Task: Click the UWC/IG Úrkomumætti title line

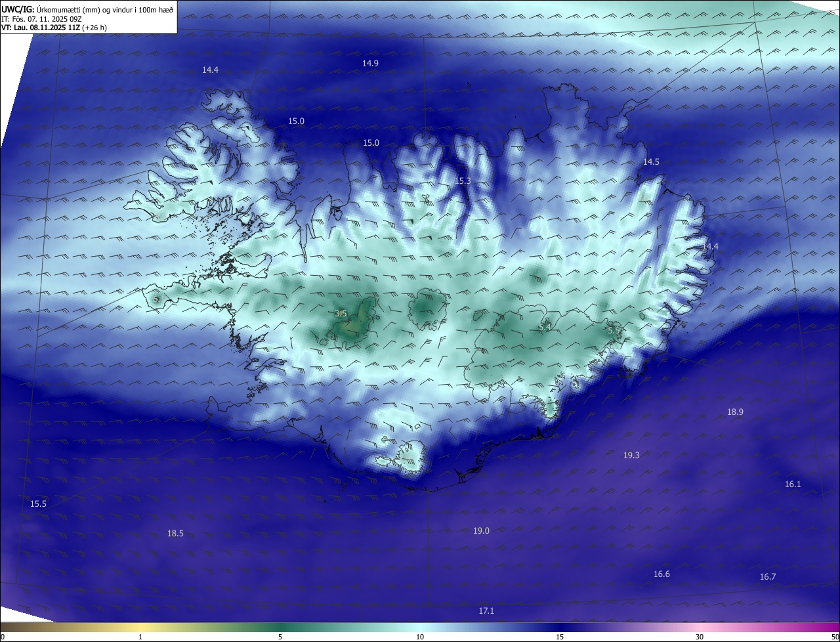Action: tap(87, 9)
